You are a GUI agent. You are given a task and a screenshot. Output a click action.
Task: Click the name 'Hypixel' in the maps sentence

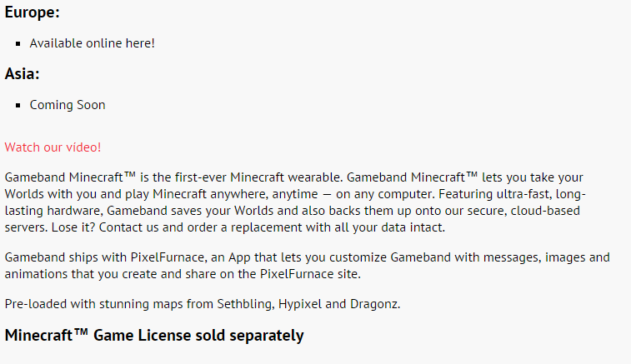click(x=300, y=304)
